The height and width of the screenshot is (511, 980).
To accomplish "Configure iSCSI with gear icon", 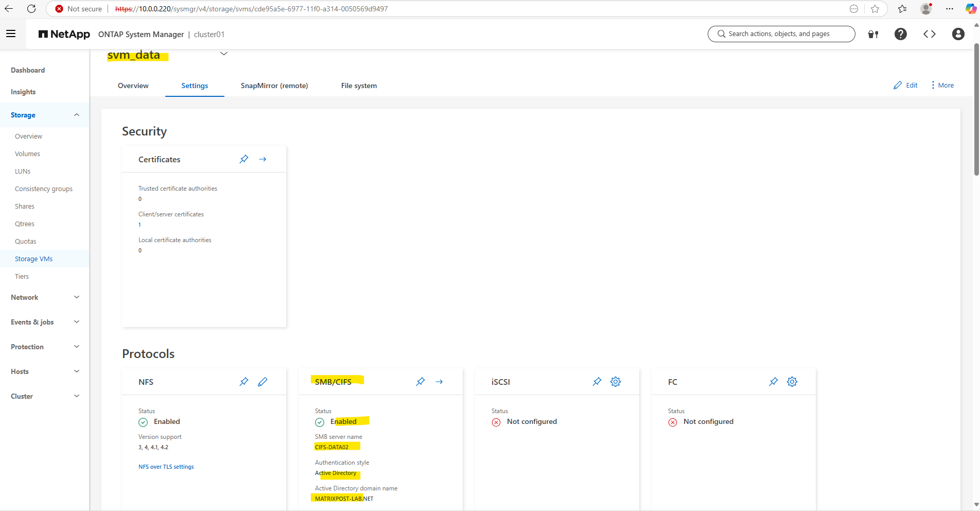I will pyautogui.click(x=616, y=382).
